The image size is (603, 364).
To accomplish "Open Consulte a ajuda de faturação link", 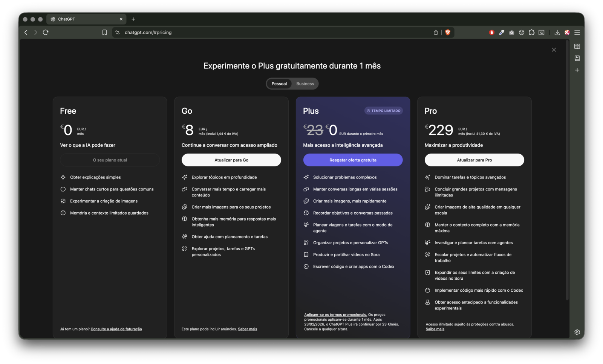I will pos(116,329).
